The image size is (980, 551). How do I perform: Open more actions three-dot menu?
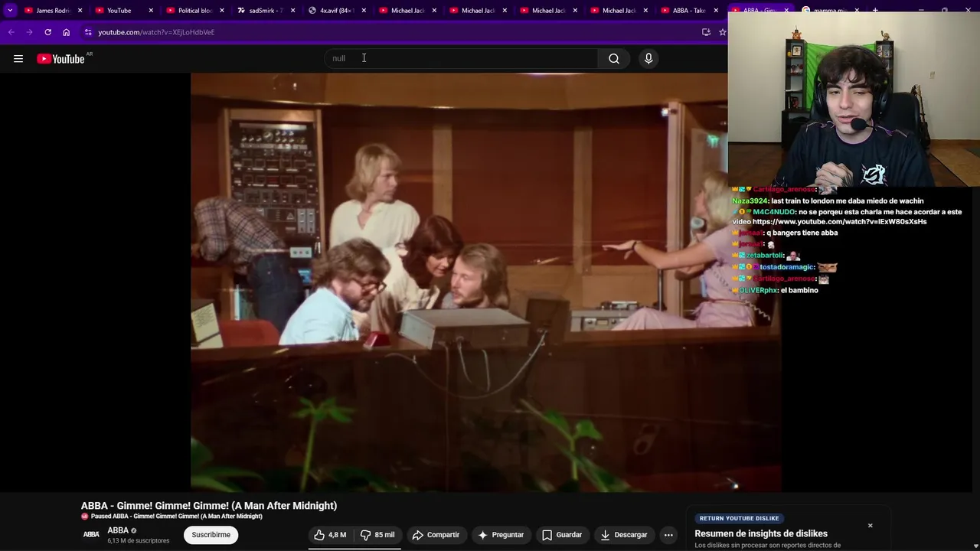668,535
